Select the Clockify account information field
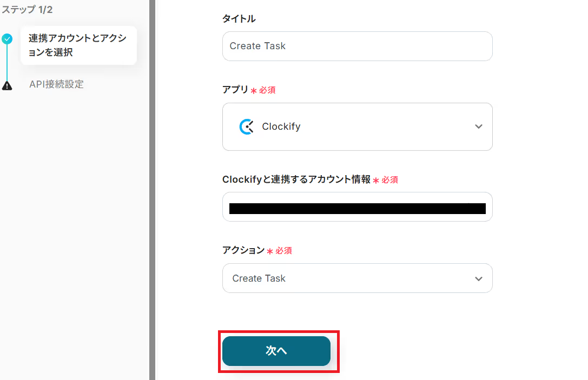The width and height of the screenshot is (588, 380). [357, 208]
